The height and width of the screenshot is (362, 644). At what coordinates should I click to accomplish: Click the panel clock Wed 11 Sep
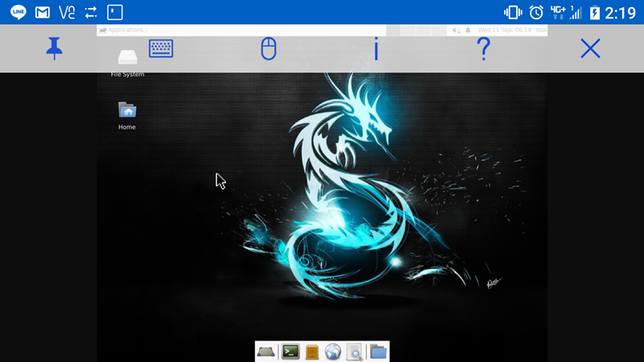click(x=505, y=30)
